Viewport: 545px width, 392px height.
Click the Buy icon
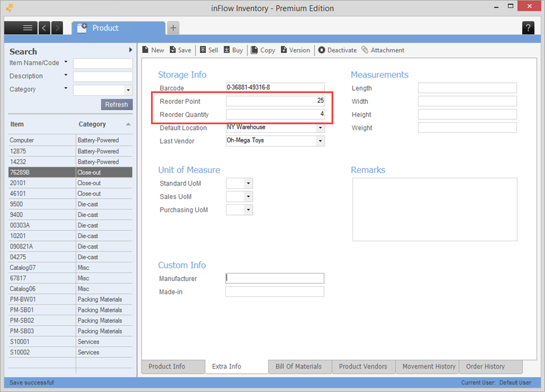[227, 50]
